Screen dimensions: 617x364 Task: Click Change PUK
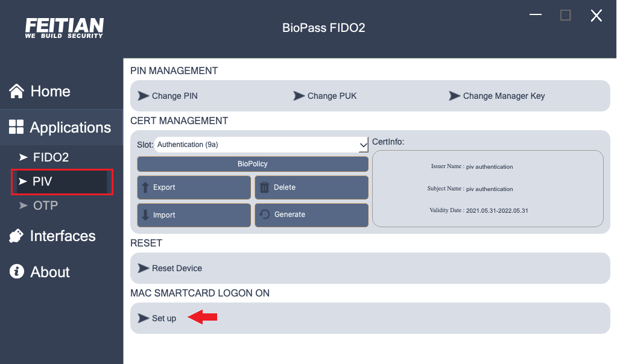[332, 96]
